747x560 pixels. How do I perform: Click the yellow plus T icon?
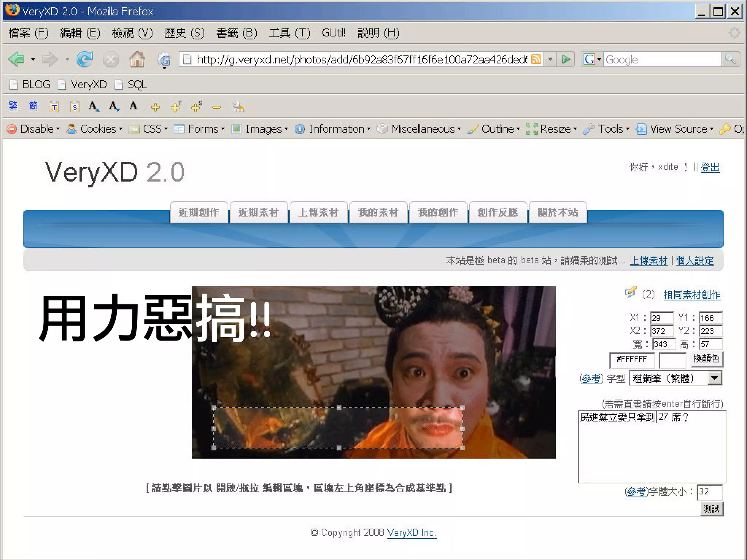[176, 106]
